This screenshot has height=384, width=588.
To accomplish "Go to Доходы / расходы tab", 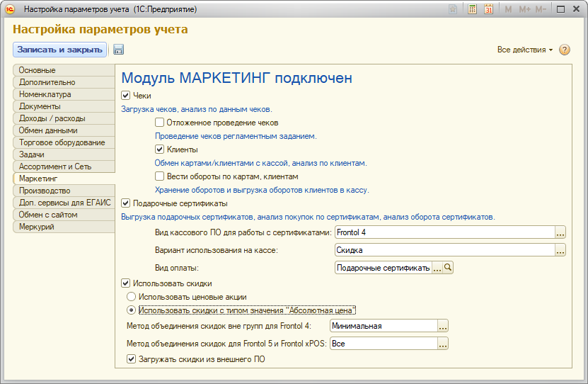I will click(64, 118).
